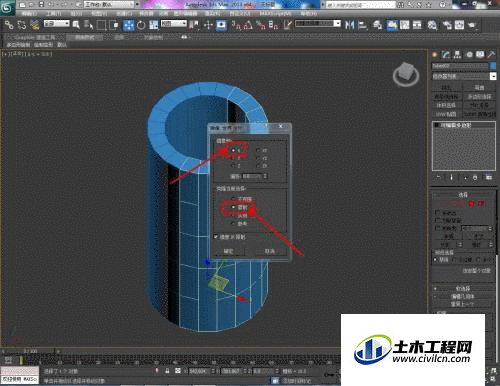This screenshot has height=386, width=500.
Task: Activate the Select Object tool
Action: click(76, 25)
